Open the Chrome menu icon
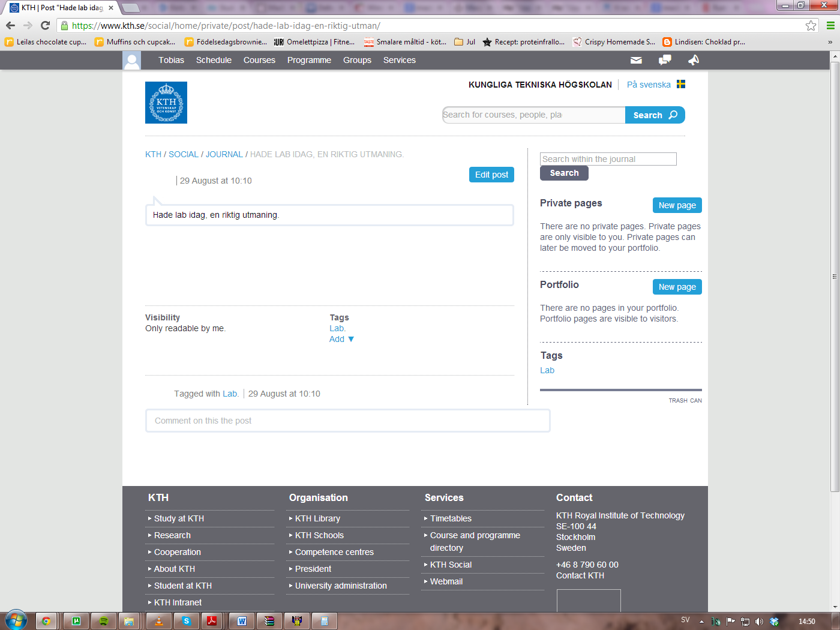 pos(830,25)
